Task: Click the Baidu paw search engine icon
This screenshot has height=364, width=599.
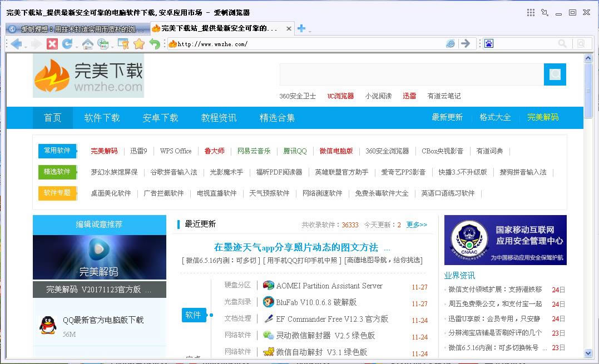Action: [489, 43]
